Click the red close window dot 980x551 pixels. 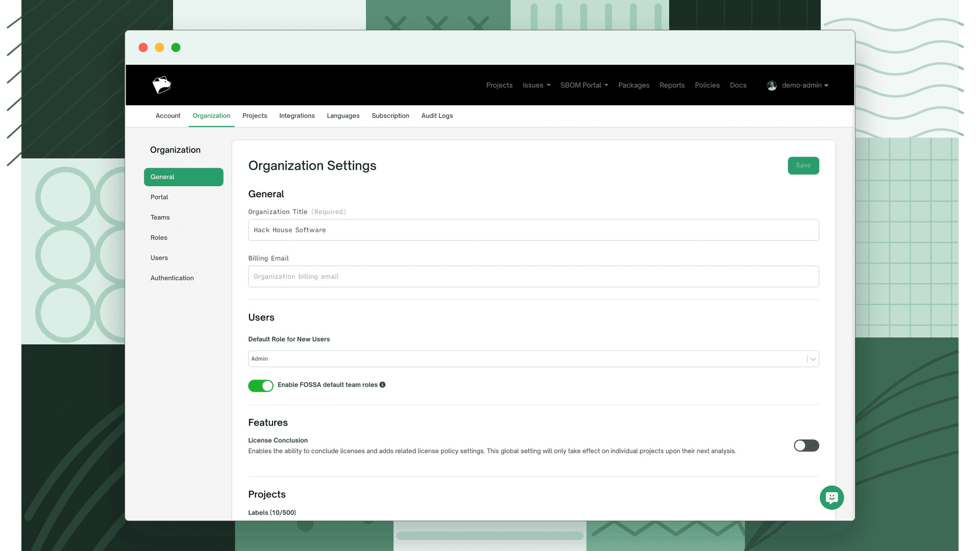(x=143, y=47)
